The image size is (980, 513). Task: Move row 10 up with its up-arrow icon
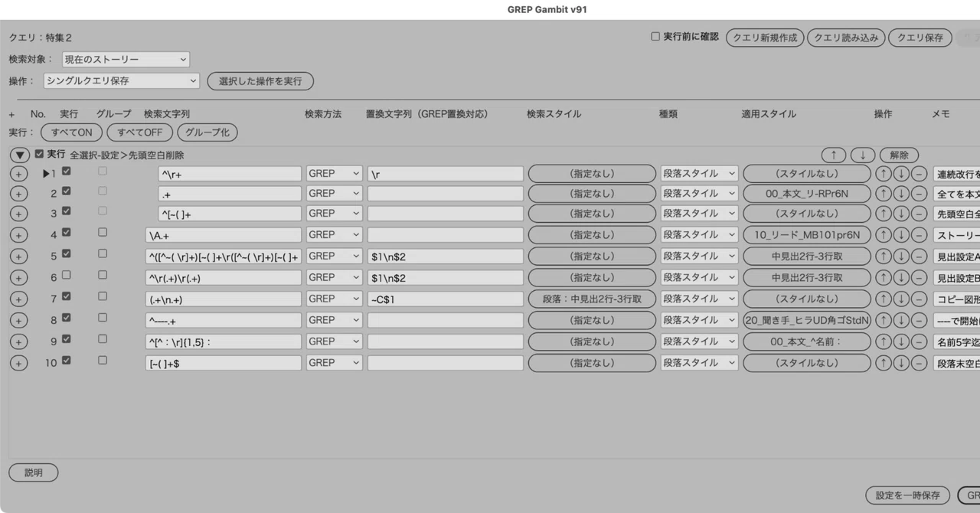tap(884, 364)
